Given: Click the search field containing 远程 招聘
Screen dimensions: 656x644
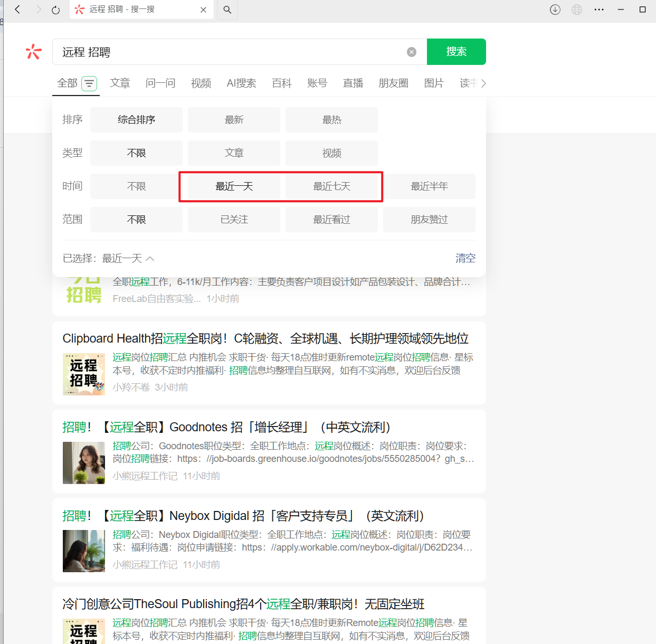Looking at the screenshot, I should (x=240, y=52).
